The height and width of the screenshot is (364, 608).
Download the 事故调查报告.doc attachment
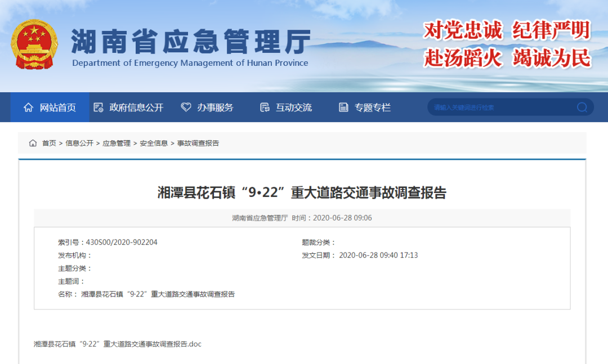[x=117, y=344]
